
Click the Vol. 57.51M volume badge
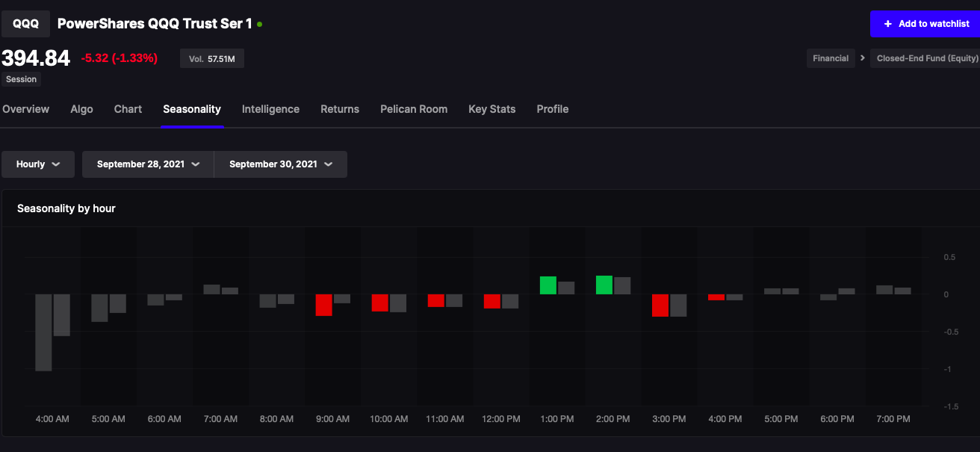[x=212, y=58]
